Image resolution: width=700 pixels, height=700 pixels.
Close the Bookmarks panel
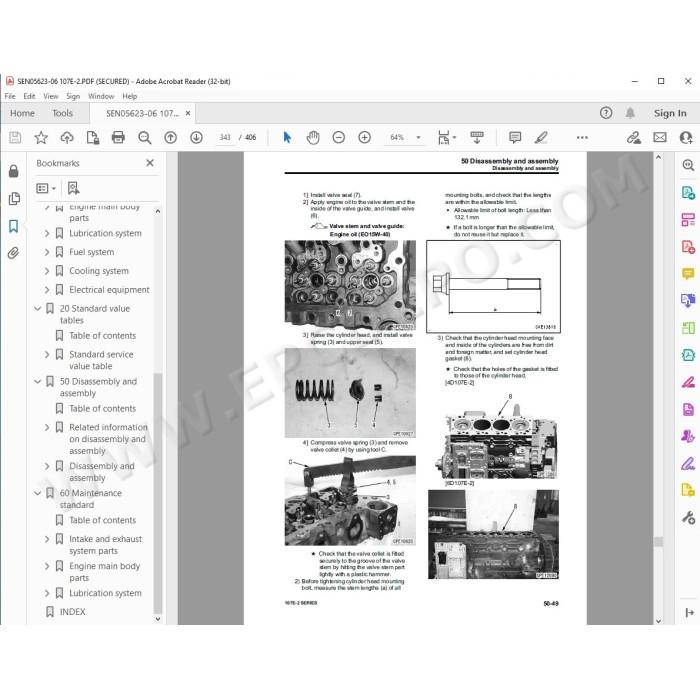(150, 163)
